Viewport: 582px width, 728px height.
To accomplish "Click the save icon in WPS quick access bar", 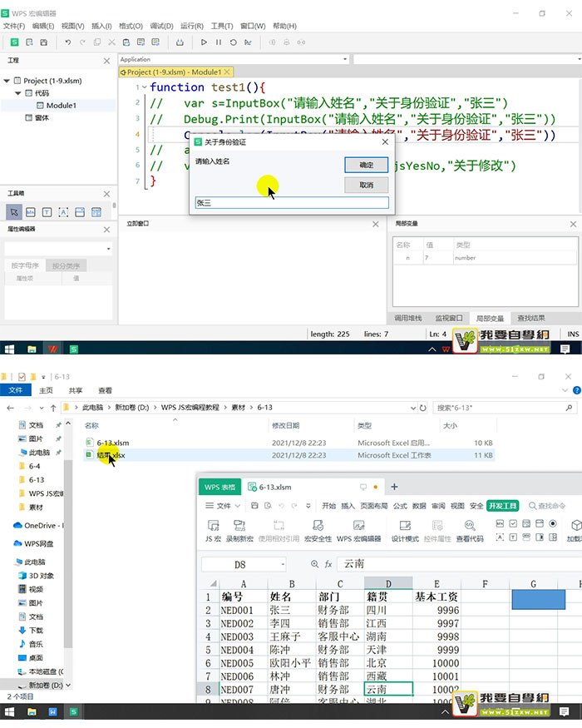I will coord(254,506).
